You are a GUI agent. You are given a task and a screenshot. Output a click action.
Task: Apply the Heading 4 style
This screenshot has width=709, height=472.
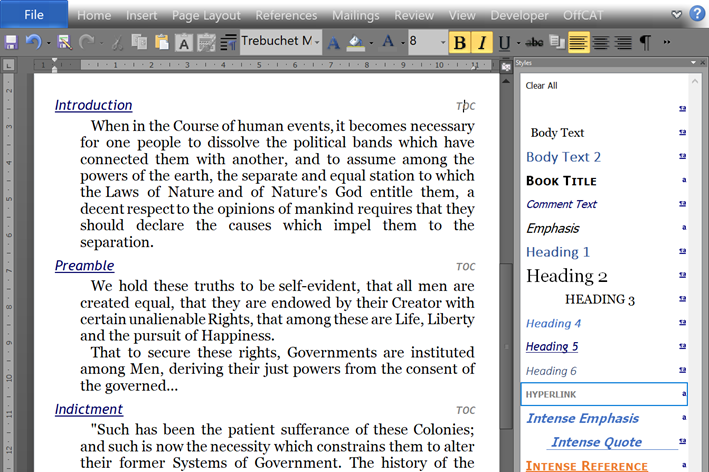604,323
